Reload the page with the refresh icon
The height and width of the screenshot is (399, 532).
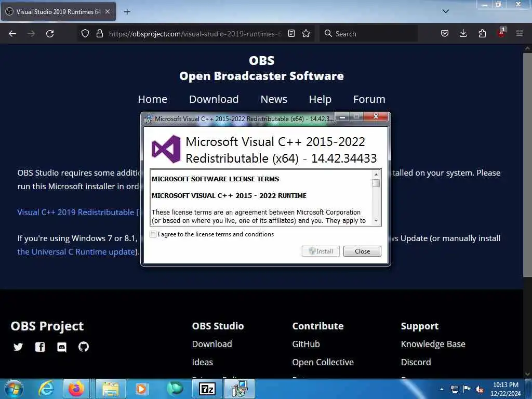pos(50,34)
